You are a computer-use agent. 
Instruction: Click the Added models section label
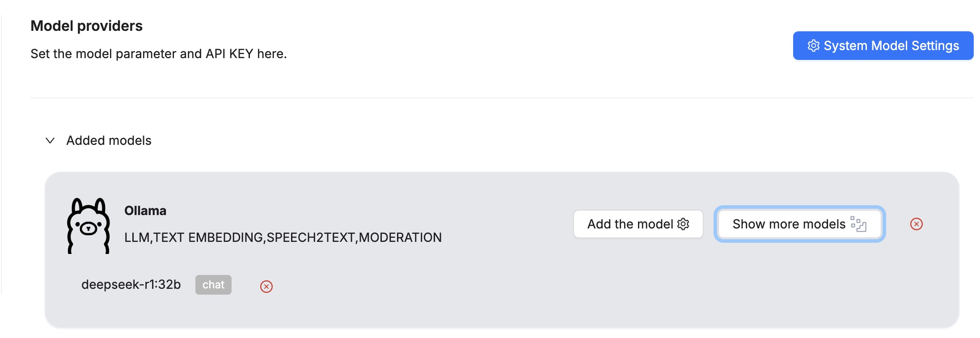tap(109, 140)
